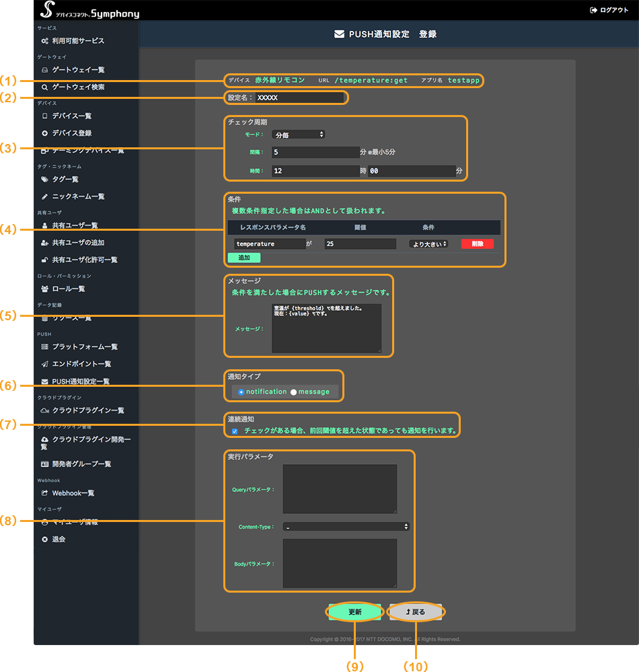Click the minute input showing 00
Viewport: 639px width, 672px height.
click(x=412, y=171)
